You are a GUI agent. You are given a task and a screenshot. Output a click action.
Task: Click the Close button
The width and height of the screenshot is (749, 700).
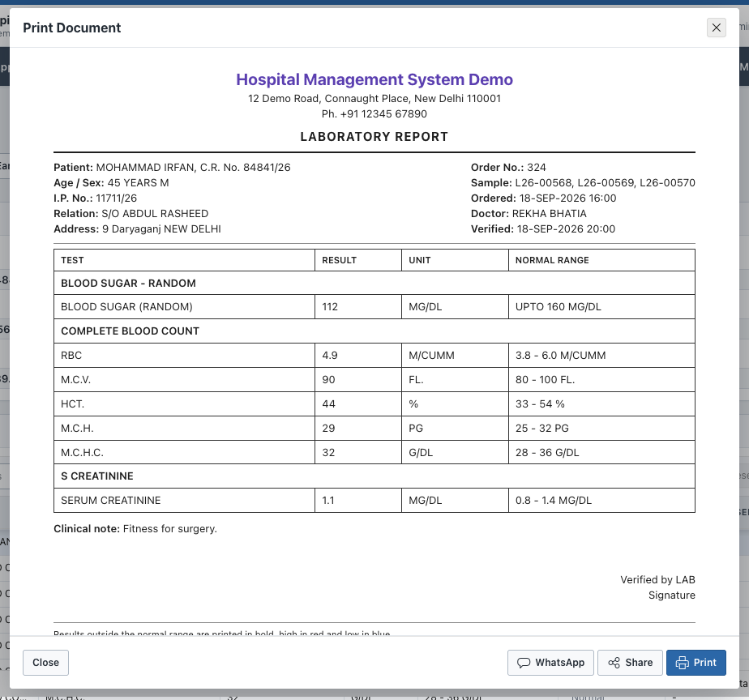(x=46, y=662)
